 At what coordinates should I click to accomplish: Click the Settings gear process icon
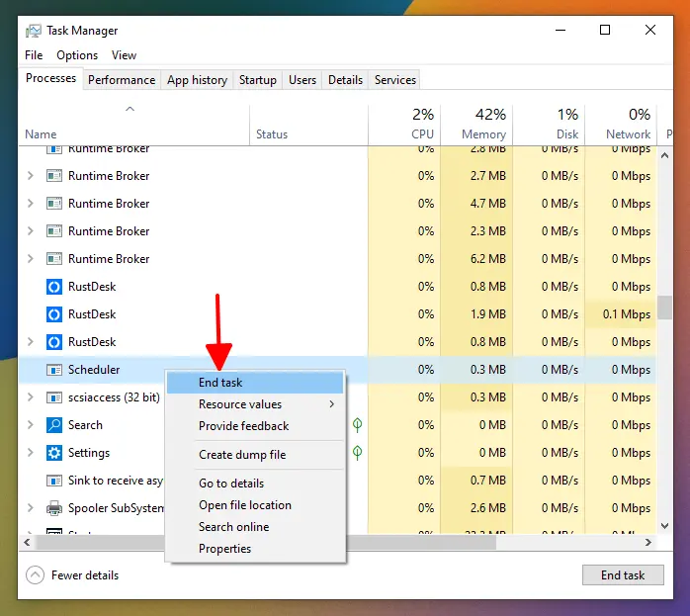coord(54,453)
